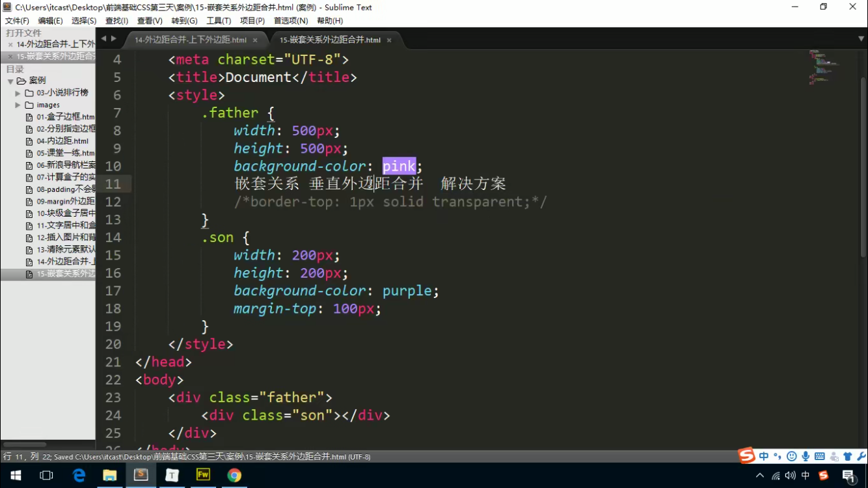Open file 08-padding不会 in sidebar
The height and width of the screenshot is (488, 868).
[x=66, y=189]
